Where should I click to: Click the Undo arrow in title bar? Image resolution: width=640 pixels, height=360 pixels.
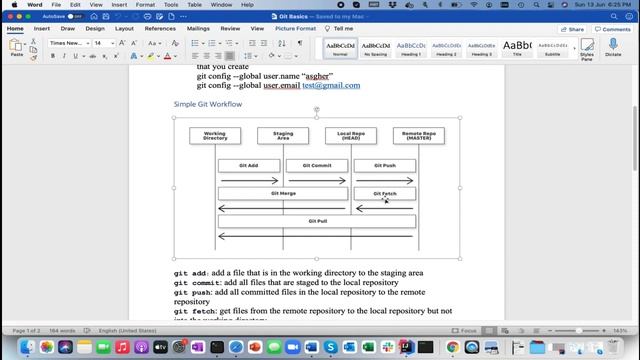[118, 16]
